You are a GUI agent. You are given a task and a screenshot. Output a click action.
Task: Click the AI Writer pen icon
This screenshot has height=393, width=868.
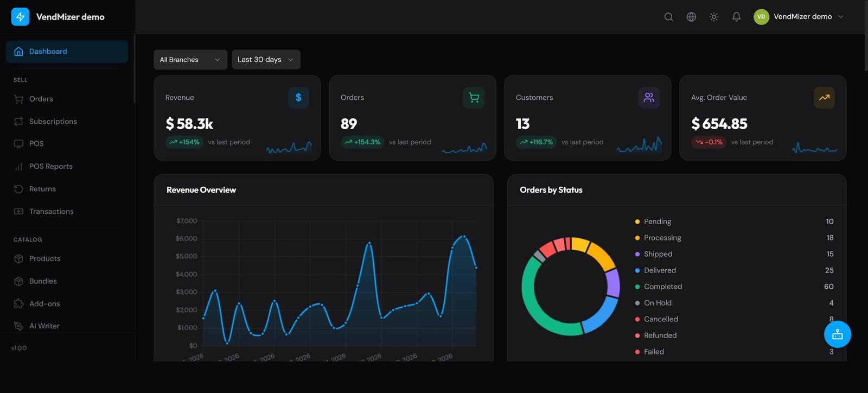pyautogui.click(x=18, y=326)
